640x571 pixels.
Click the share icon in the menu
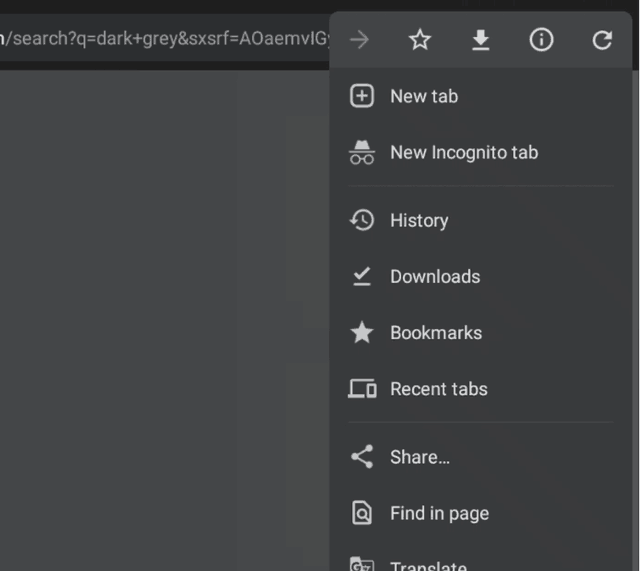click(x=361, y=457)
